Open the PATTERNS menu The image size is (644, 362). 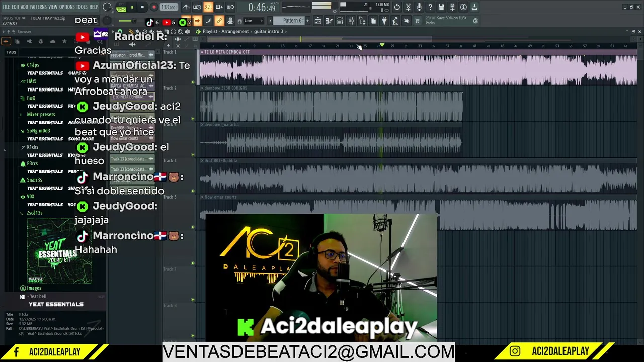click(x=38, y=7)
